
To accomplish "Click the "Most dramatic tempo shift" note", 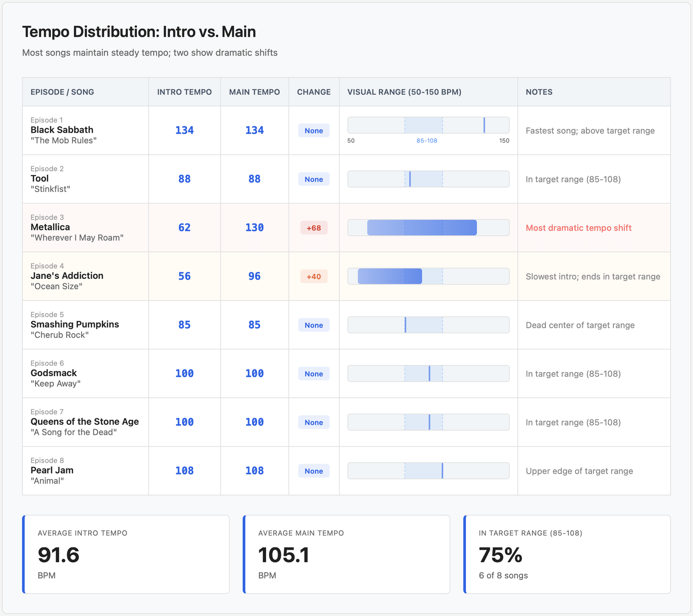I will 578,228.
